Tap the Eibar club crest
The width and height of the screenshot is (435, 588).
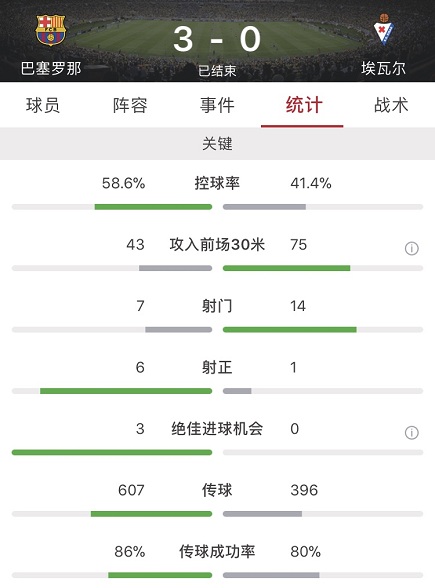pos(383,29)
